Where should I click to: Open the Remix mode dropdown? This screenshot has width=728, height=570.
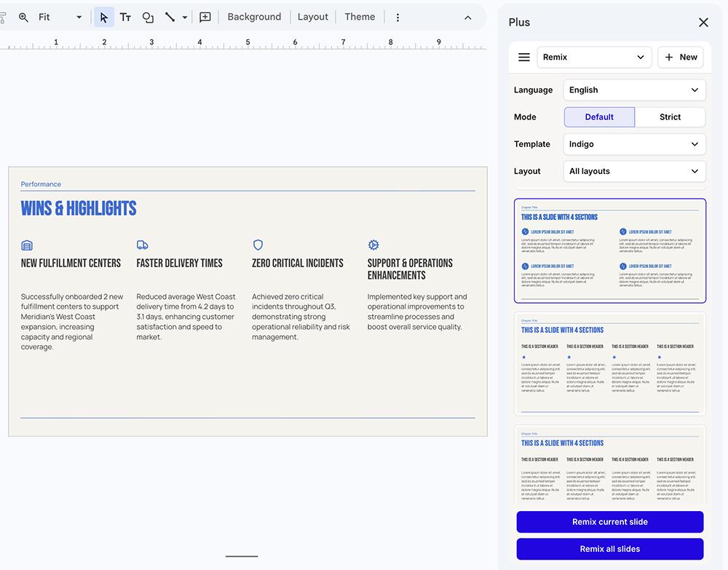click(x=594, y=57)
